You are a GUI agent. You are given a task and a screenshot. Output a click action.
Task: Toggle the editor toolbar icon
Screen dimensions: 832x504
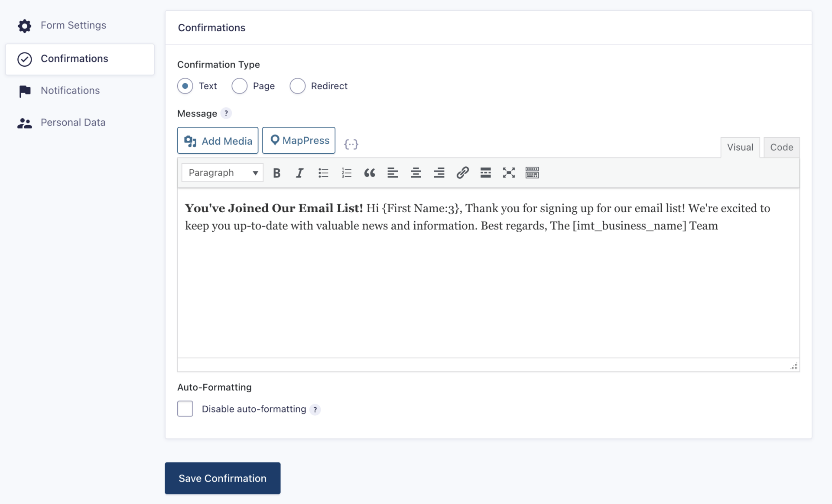point(532,173)
